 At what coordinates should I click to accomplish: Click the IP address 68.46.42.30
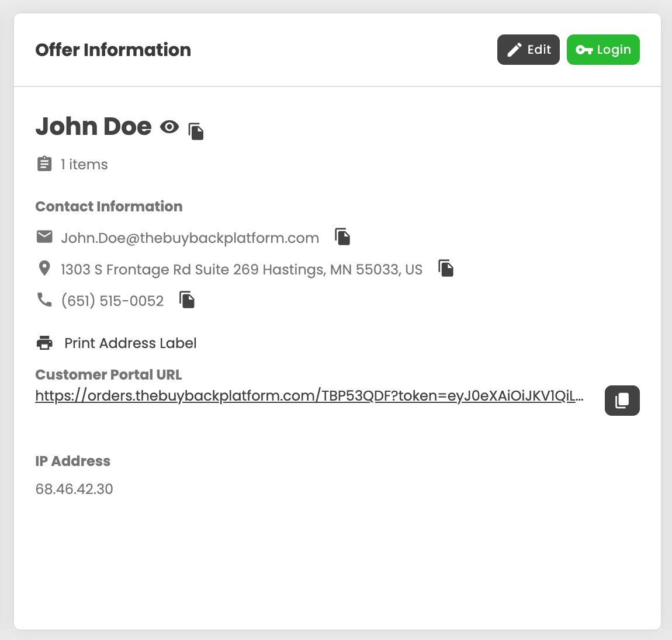pos(74,489)
